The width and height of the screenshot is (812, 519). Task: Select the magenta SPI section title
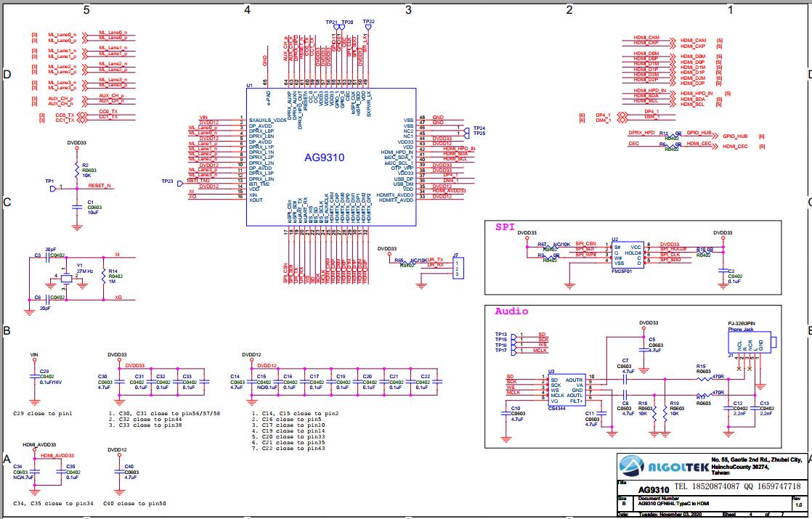click(505, 226)
